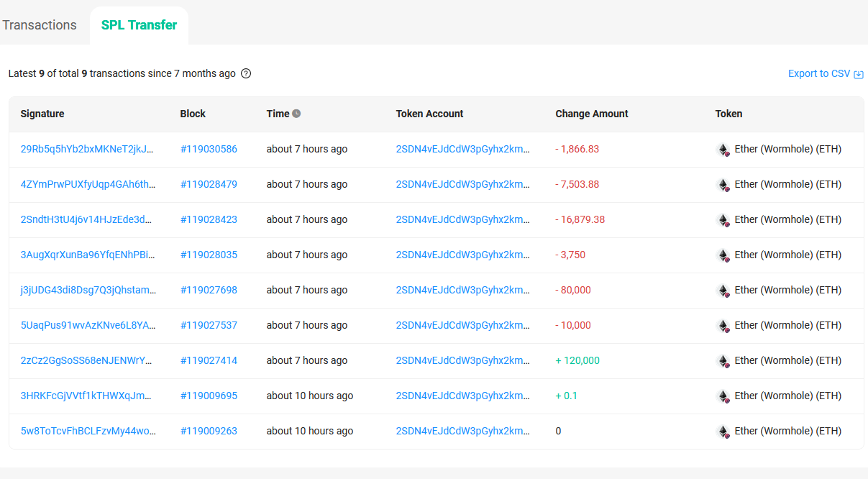The width and height of the screenshot is (868, 479).
Task: Select the SPL Transfer tab
Action: pos(139,24)
